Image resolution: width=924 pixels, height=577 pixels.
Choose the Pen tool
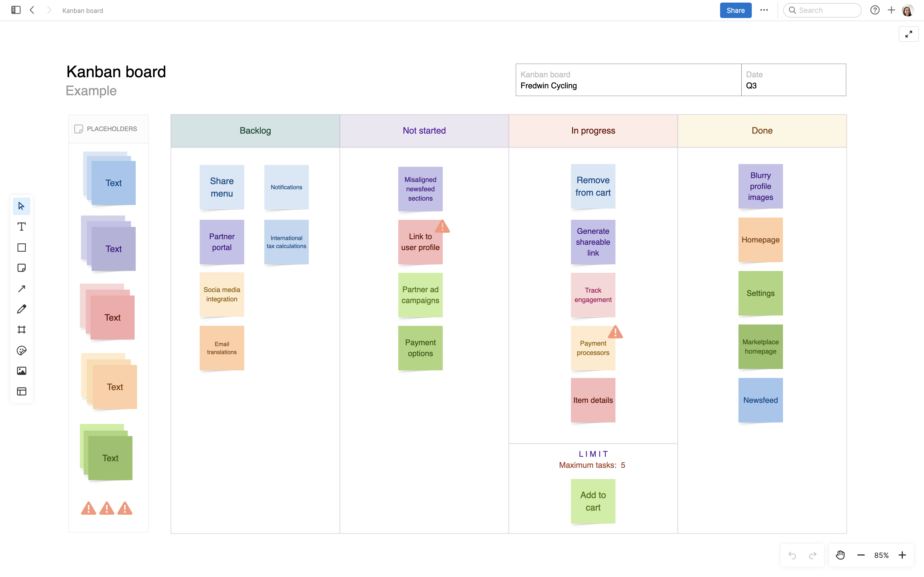pos(21,309)
